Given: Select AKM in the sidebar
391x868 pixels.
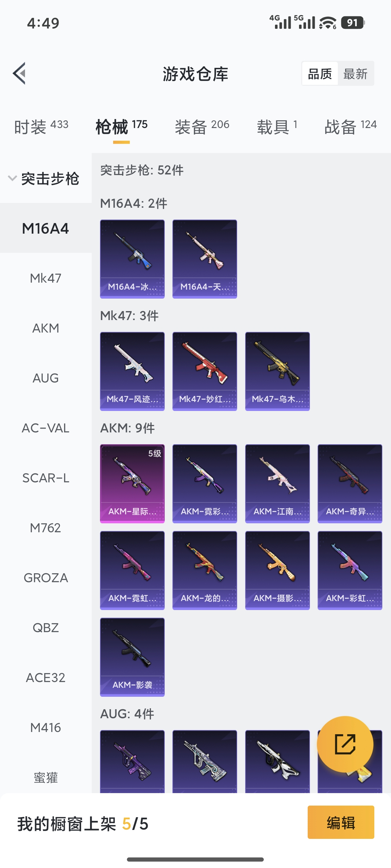Looking at the screenshot, I should 46,328.
